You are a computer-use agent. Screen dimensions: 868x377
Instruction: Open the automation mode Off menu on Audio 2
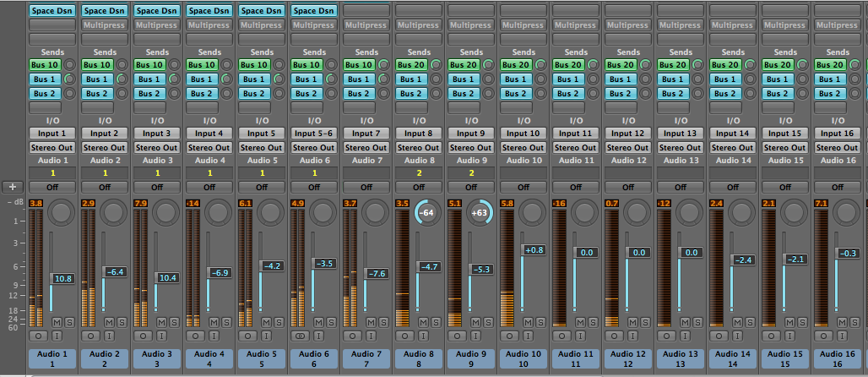tap(105, 188)
